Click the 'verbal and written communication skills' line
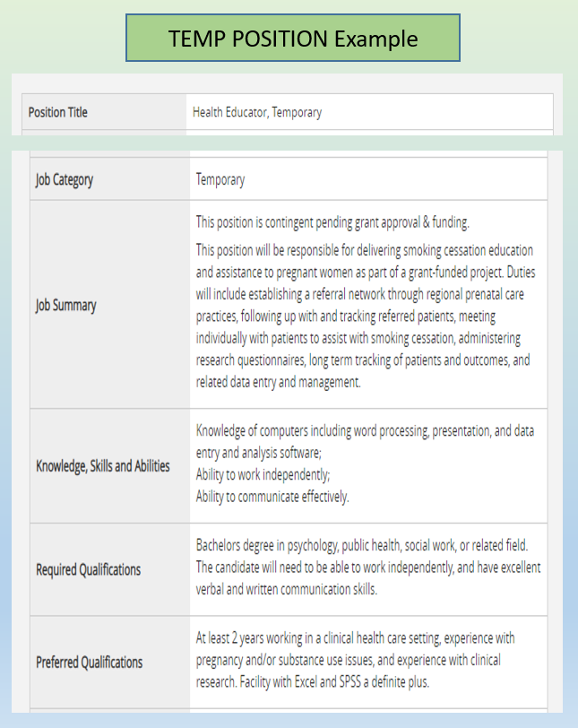The width and height of the screenshot is (578, 728). pos(287,589)
